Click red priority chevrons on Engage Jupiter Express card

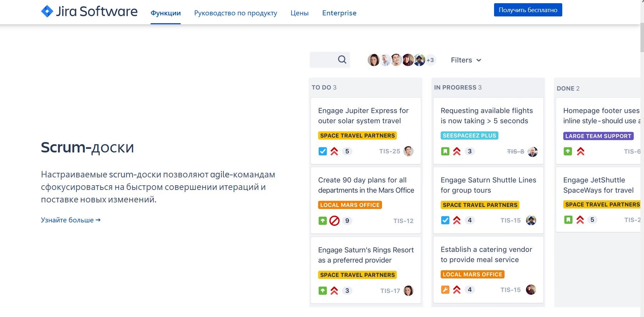pyautogui.click(x=334, y=151)
